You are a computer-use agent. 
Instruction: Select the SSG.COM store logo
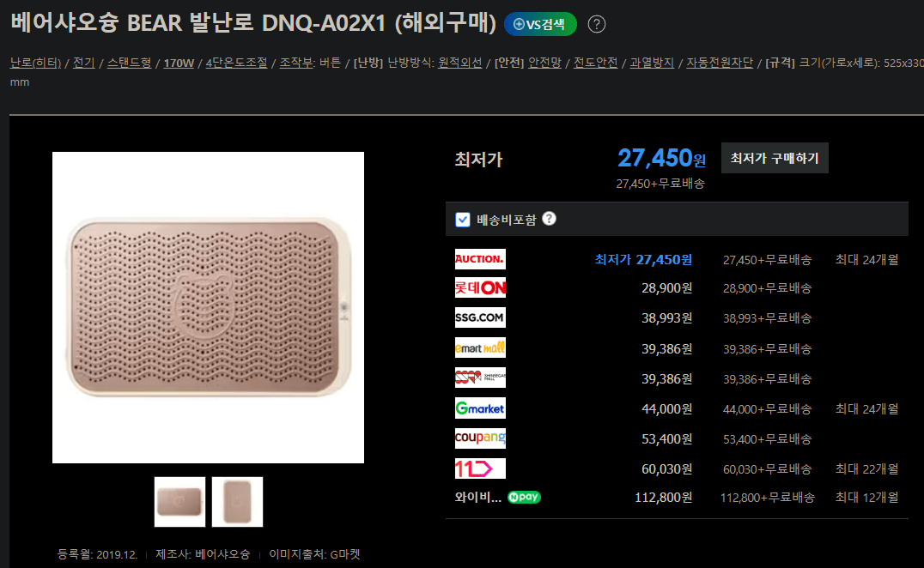[480, 317]
